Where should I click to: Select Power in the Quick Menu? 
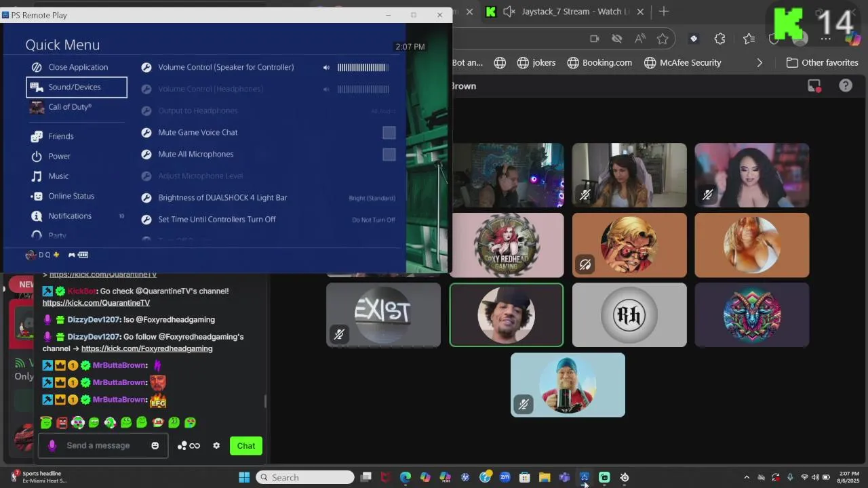[59, 156]
